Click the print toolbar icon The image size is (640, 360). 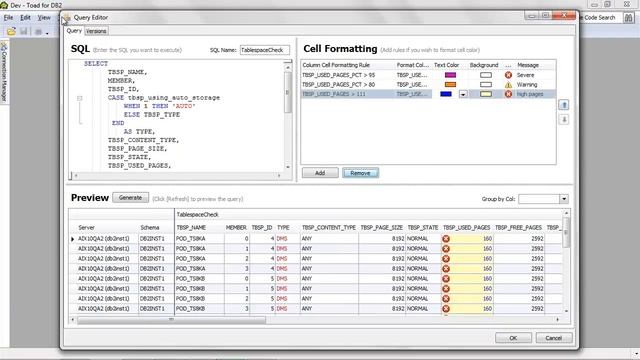38,31
